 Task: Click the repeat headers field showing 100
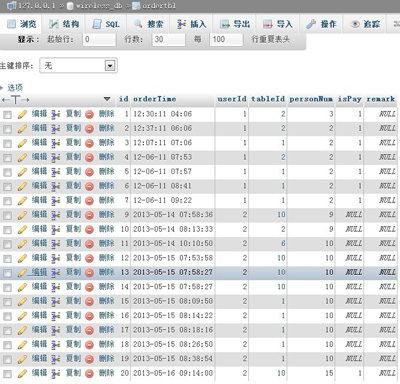coord(226,39)
